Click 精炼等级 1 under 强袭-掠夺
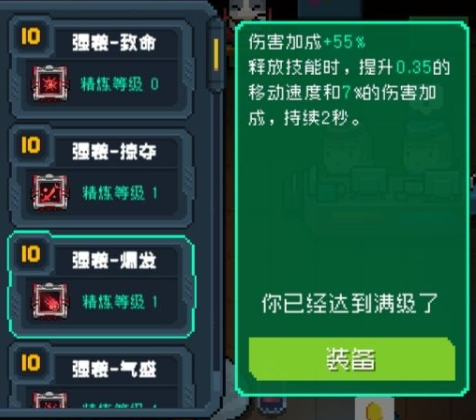476x420 pixels. (119, 193)
